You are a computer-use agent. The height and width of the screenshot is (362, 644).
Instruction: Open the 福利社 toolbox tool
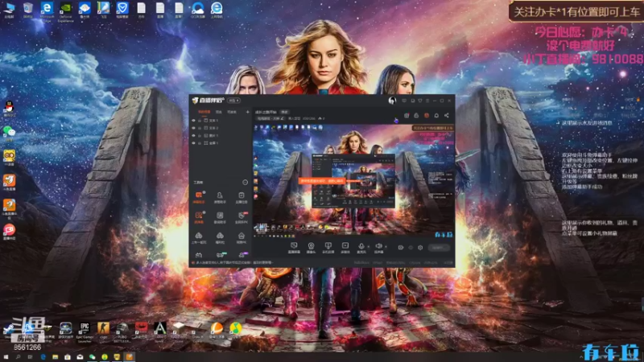pyautogui.click(x=220, y=237)
